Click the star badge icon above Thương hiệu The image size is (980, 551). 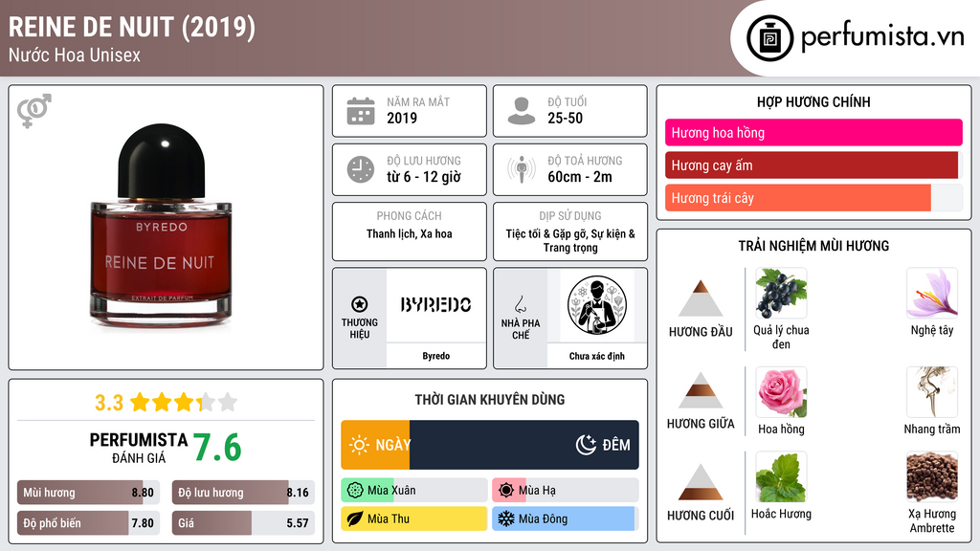pos(360,304)
